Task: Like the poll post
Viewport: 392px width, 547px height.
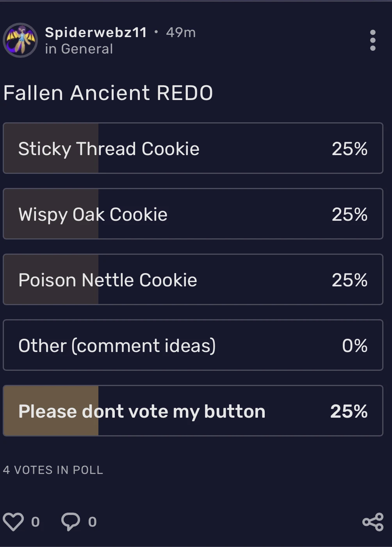Action: point(14,521)
